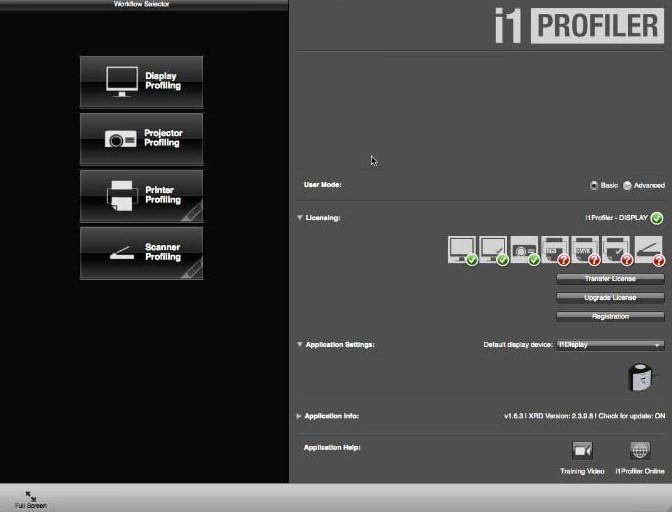Open the i1Profiler Online globe icon
This screenshot has width=672, height=512.
(640, 450)
